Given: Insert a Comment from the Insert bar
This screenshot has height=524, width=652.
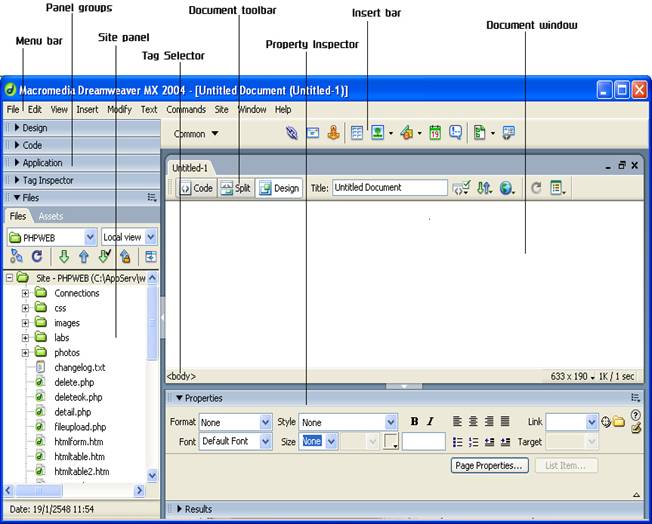Looking at the screenshot, I should tap(456, 133).
